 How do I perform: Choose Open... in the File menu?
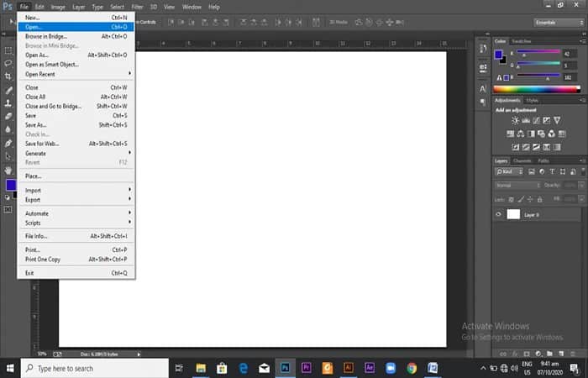coord(76,27)
